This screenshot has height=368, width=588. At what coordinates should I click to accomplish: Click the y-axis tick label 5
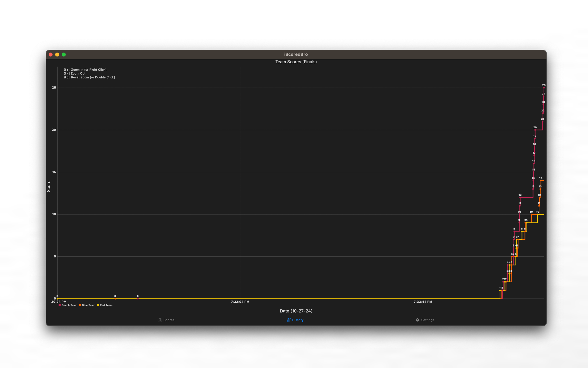pos(55,256)
